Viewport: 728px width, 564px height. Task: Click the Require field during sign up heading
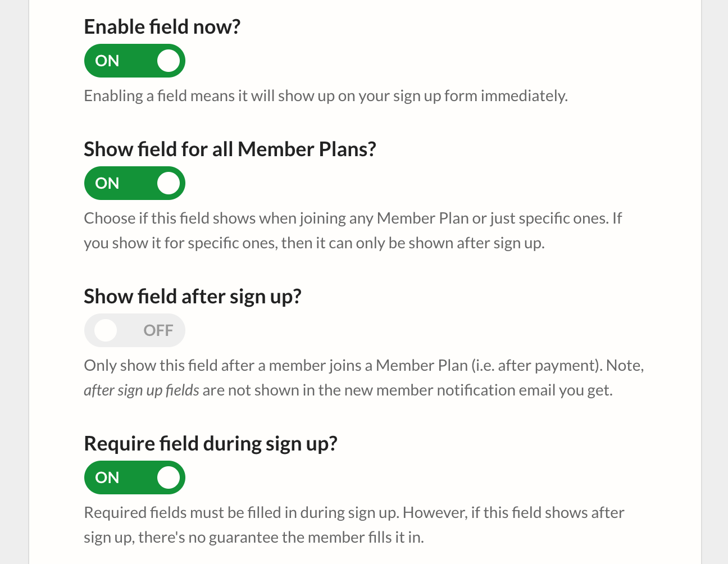tap(211, 443)
